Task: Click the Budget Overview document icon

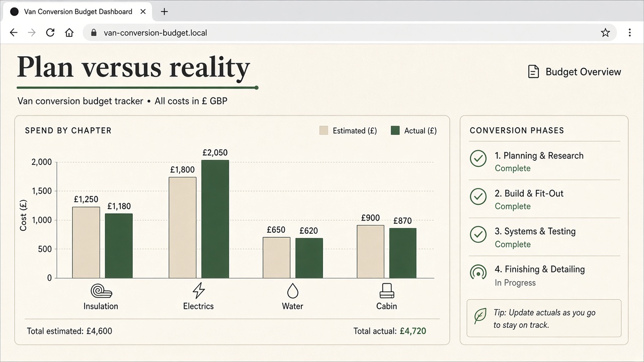Action: click(x=533, y=72)
